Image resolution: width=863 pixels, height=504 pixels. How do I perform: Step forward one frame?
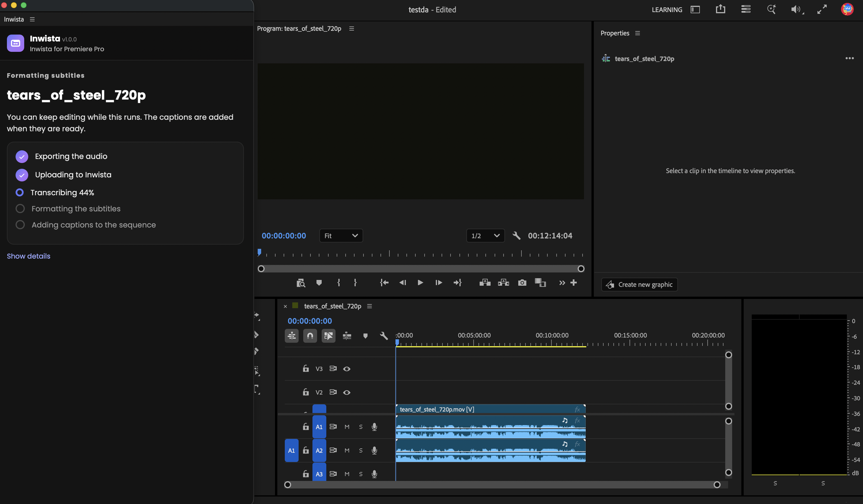pos(438,283)
